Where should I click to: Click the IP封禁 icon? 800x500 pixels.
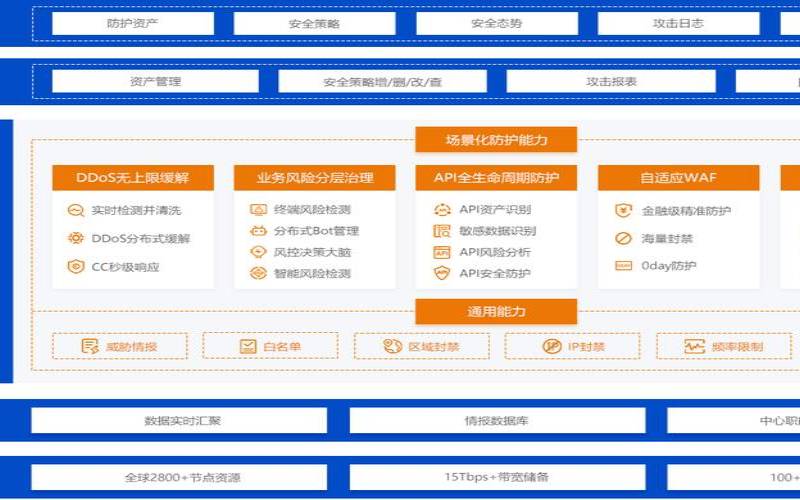point(552,346)
